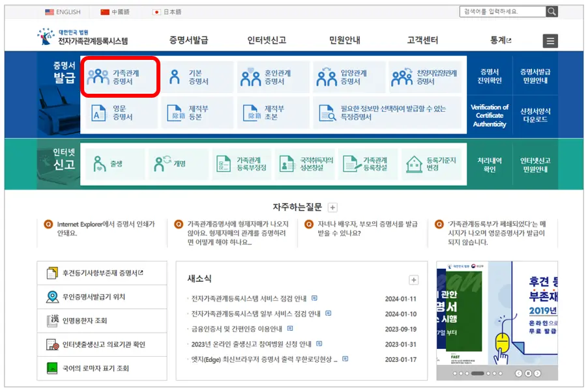Pause the banner carousel playback
The height and width of the screenshot is (390, 588).
(528, 374)
